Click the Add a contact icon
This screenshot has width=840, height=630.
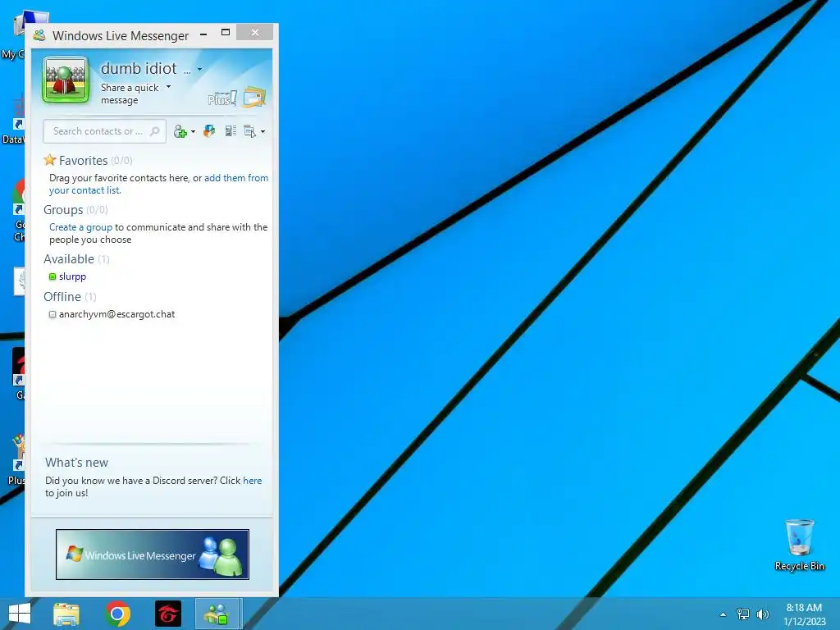(x=180, y=131)
